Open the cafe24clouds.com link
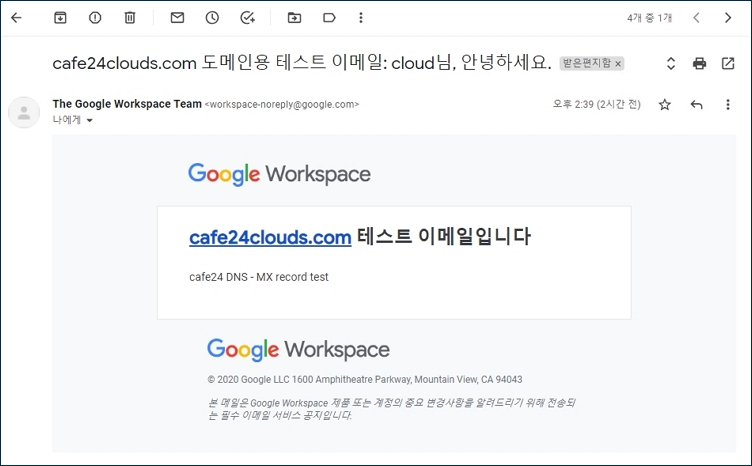The width and height of the screenshot is (752, 466). [x=270, y=237]
